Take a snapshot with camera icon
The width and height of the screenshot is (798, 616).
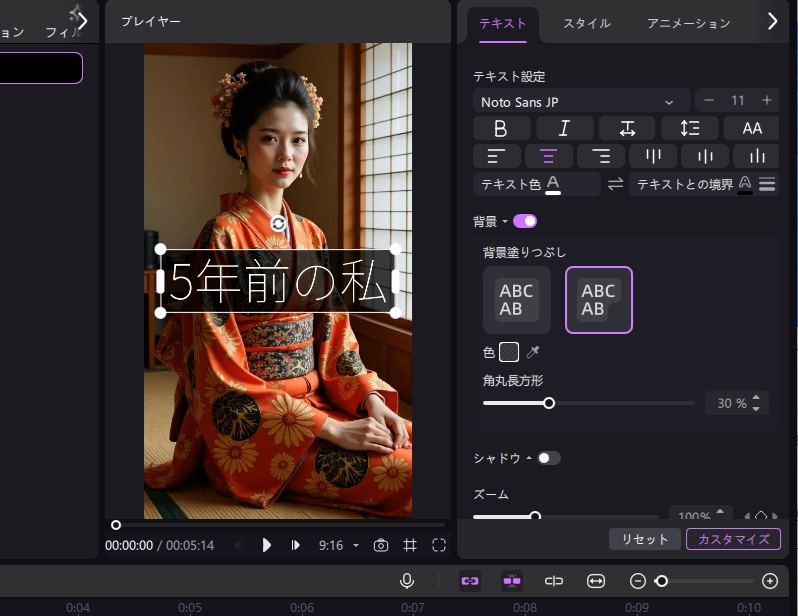tap(381, 545)
